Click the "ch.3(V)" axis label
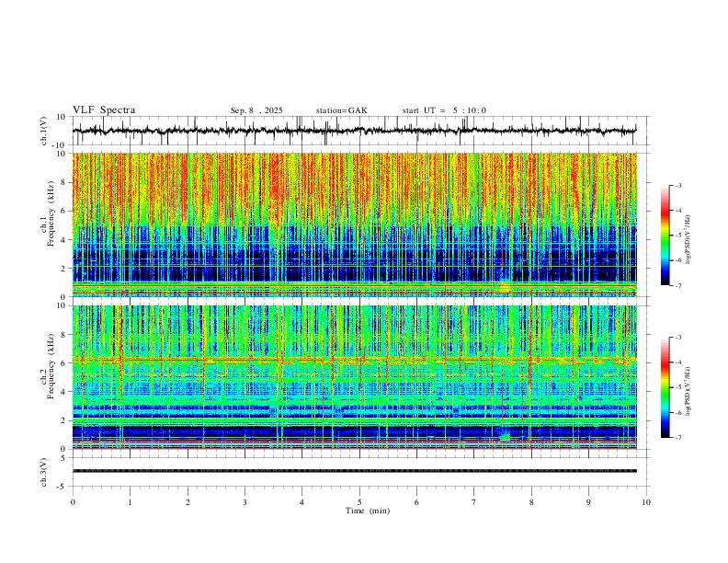The height and width of the screenshot is (563, 728). (44, 472)
